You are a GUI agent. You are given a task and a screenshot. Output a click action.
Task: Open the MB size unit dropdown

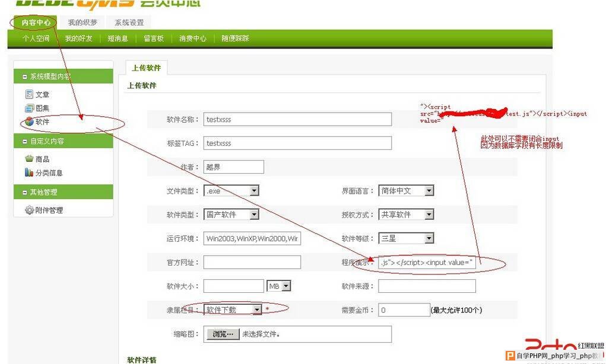click(x=278, y=286)
